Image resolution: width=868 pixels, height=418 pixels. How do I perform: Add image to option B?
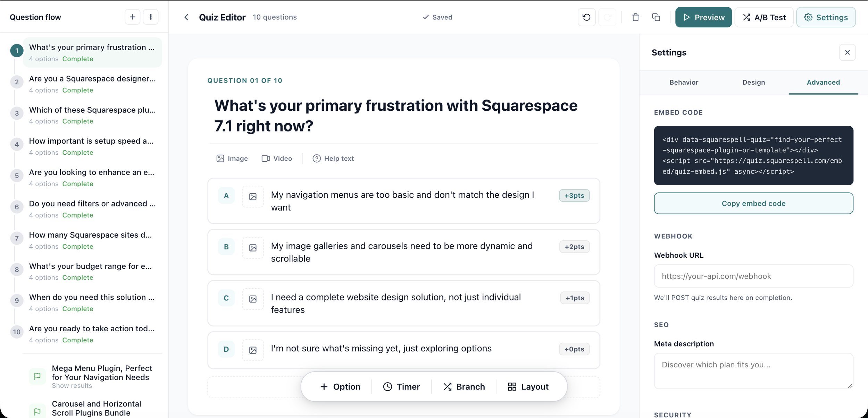pos(253,248)
